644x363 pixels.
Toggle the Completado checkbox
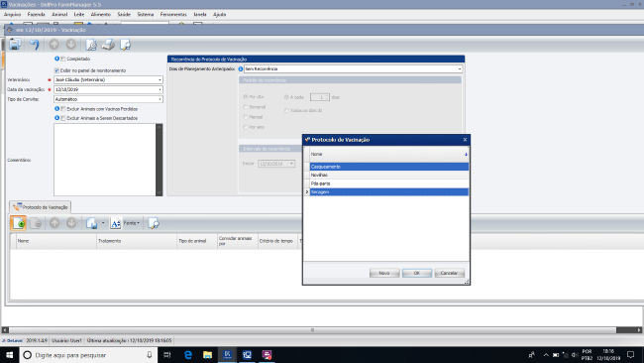[63, 60]
